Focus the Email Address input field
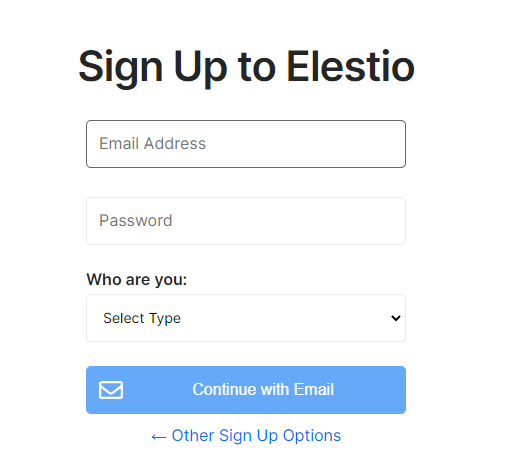The height and width of the screenshot is (466, 526). (x=246, y=144)
